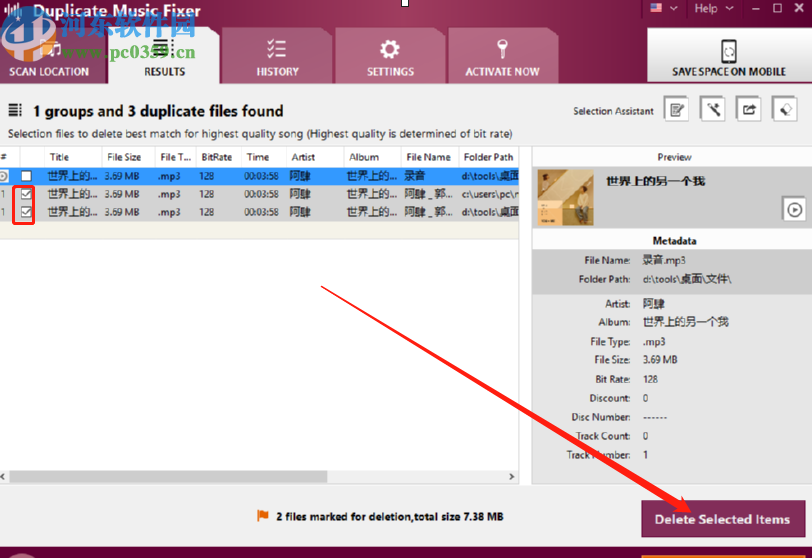
Task: Click the Album column header
Action: [372, 157]
